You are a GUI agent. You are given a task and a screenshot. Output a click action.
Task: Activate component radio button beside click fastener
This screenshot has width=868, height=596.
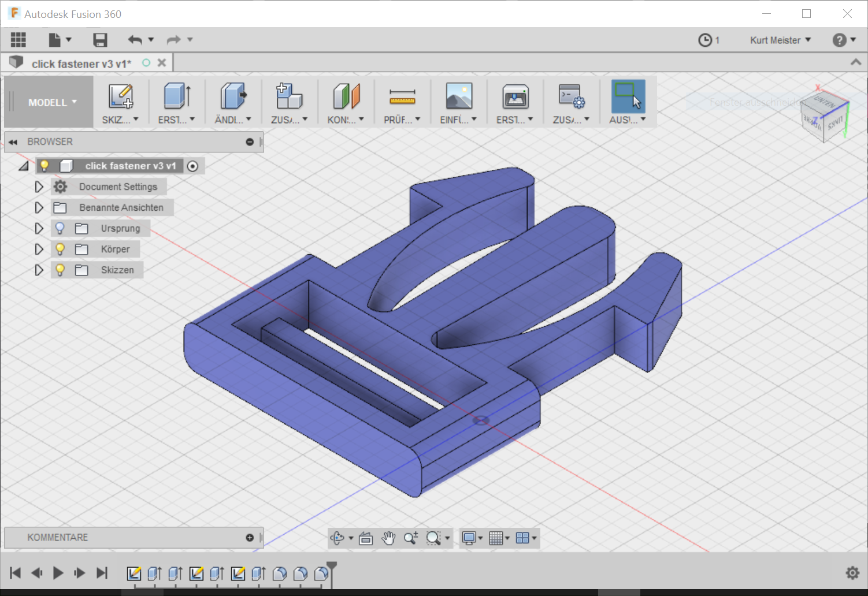click(193, 166)
